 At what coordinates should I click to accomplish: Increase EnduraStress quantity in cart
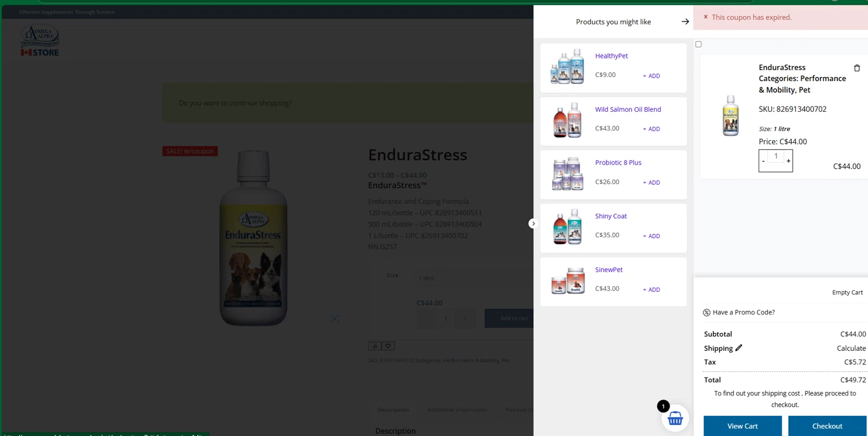point(788,161)
